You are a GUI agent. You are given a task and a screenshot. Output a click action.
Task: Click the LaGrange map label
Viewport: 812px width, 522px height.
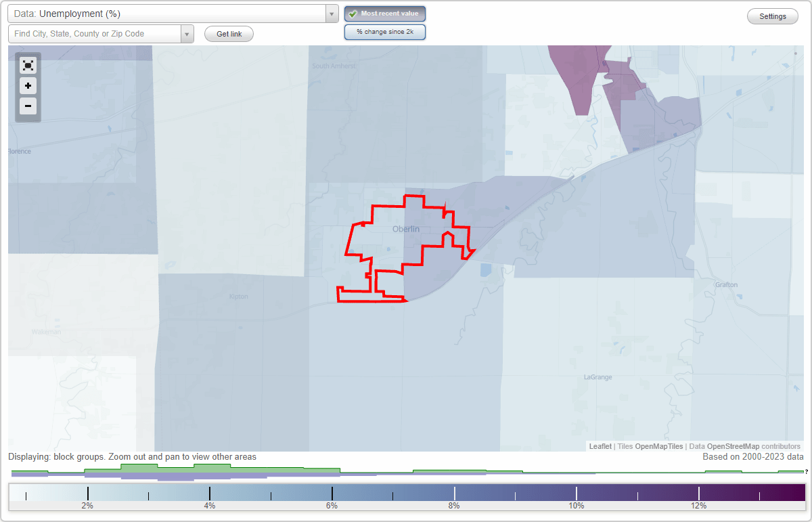(598, 376)
